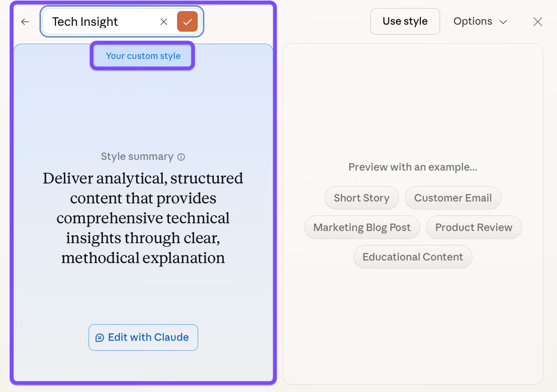Choose the Customer Email preview example
This screenshot has height=392, width=557.
453,198
